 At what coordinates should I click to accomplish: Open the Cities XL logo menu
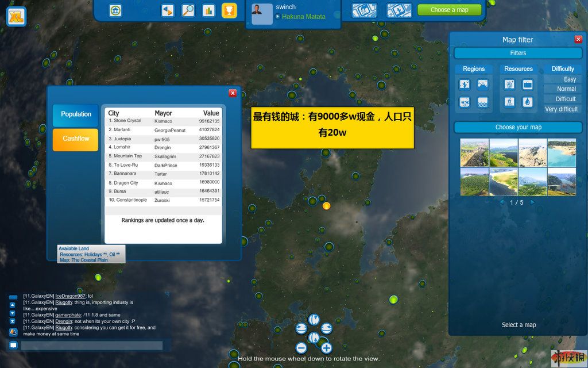[x=16, y=17]
